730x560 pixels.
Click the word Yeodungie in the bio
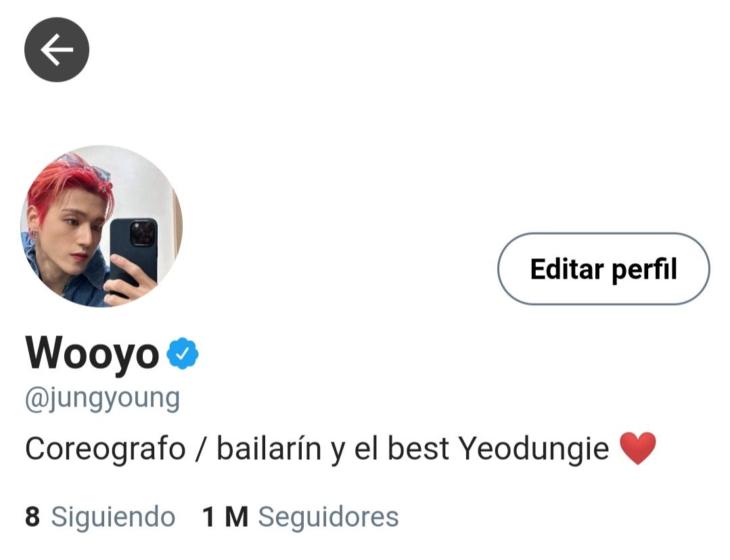point(534,449)
